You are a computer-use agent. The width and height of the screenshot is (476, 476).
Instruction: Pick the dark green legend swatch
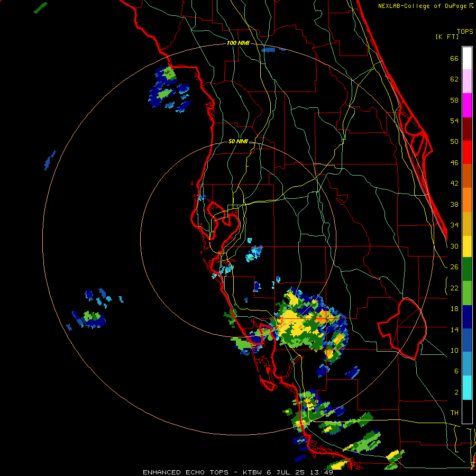click(x=467, y=269)
